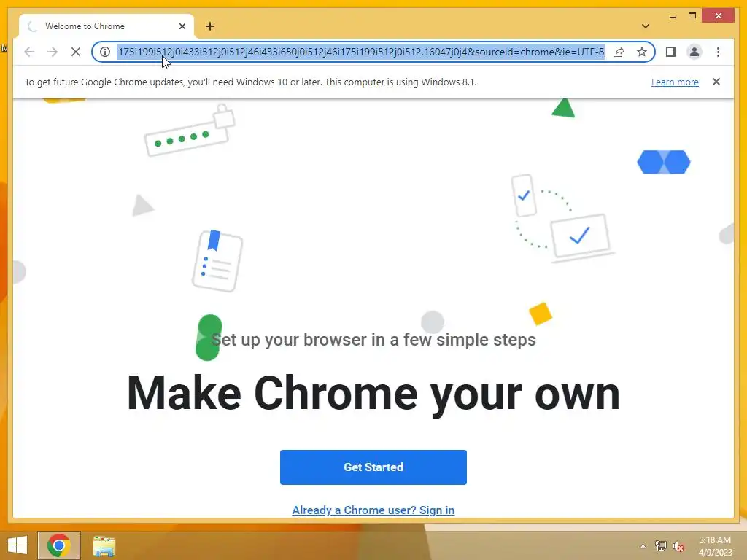This screenshot has width=747, height=560.
Task: Open the side panel icon
Action: 671,52
